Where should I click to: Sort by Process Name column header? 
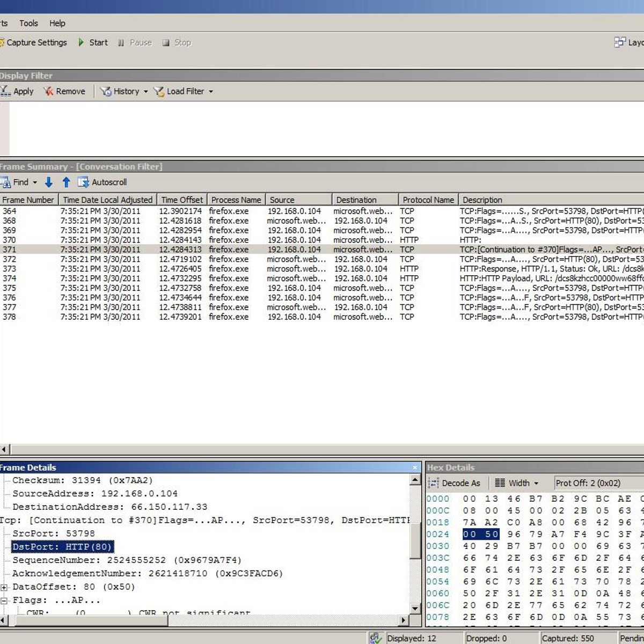236,200
